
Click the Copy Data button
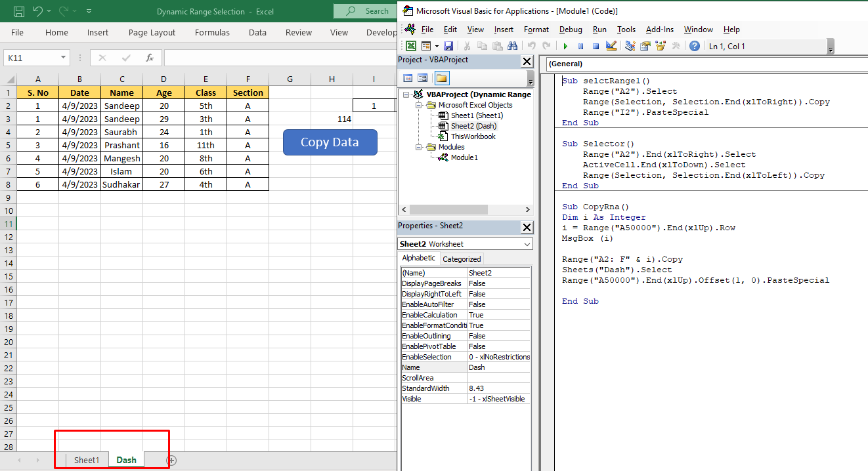(x=330, y=142)
